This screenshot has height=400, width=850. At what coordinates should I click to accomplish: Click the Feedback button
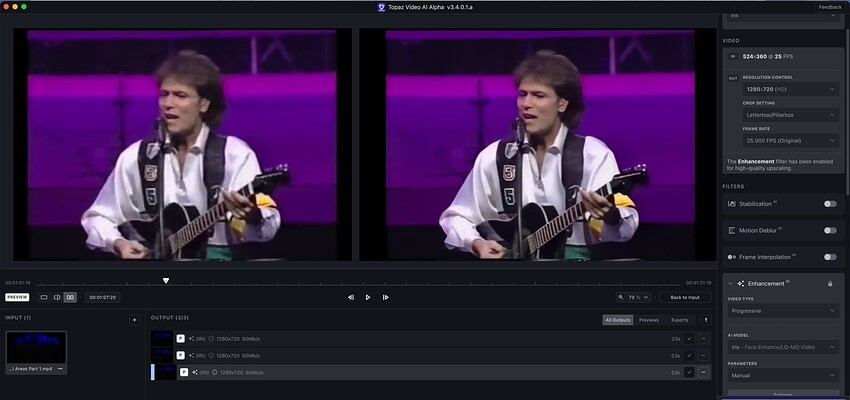coord(830,7)
